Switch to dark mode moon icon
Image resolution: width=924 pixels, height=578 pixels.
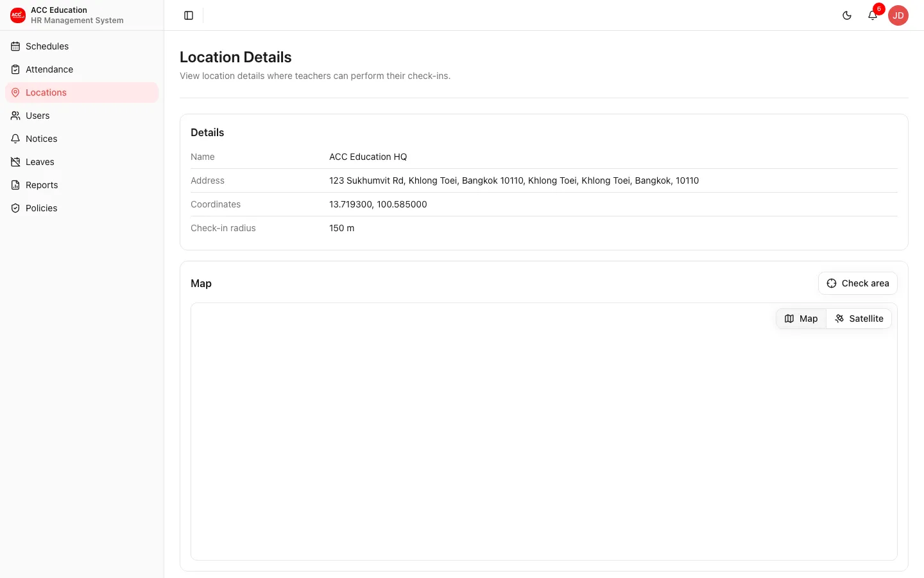tap(847, 15)
